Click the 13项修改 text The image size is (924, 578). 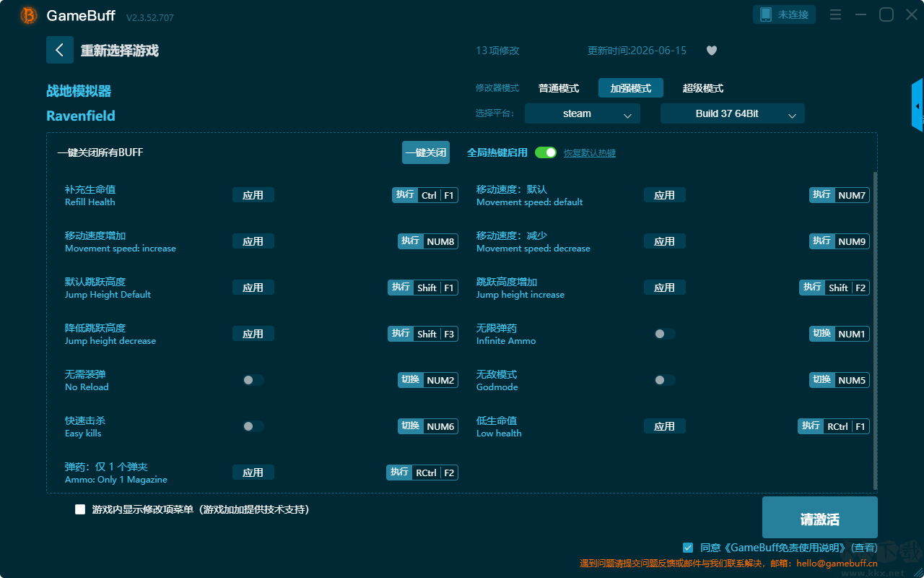tap(497, 51)
